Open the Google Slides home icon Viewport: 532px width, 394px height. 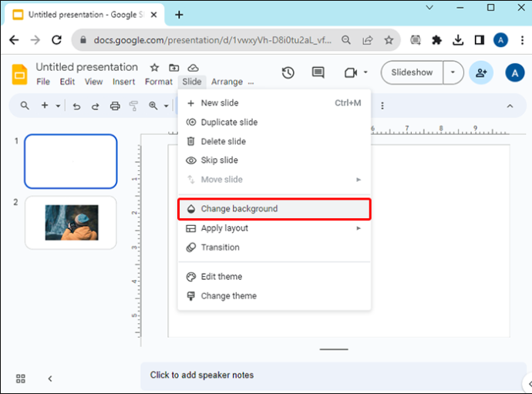click(20, 74)
